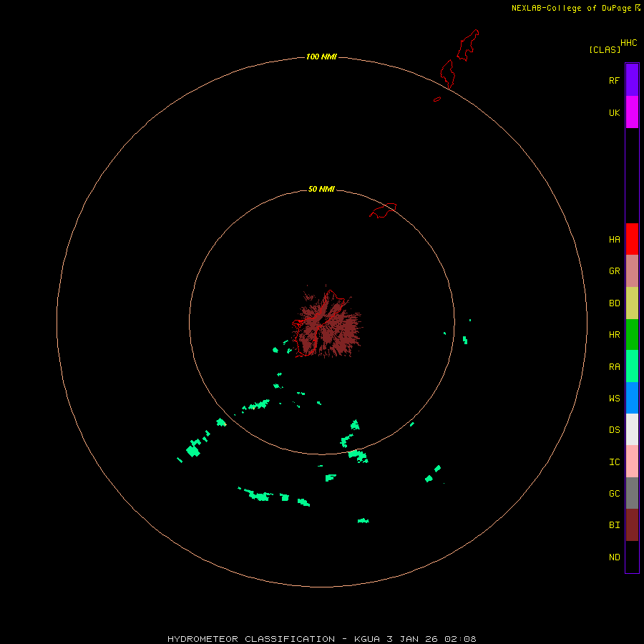644x644 pixels.
Task: Click the DS legend label
Action: (x=614, y=429)
